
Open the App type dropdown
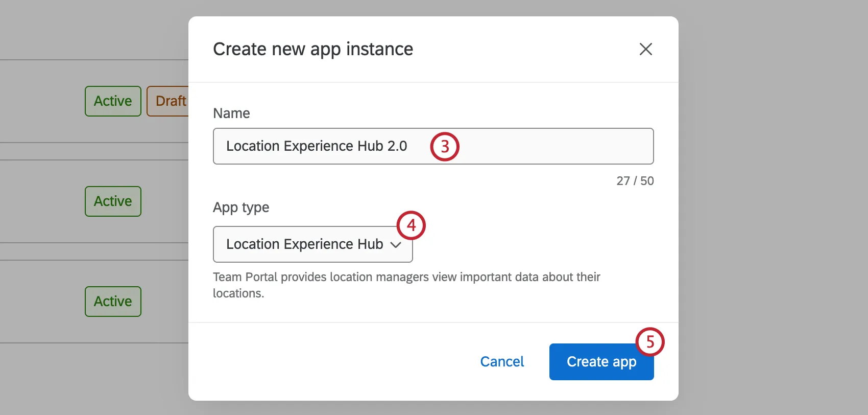tap(312, 244)
